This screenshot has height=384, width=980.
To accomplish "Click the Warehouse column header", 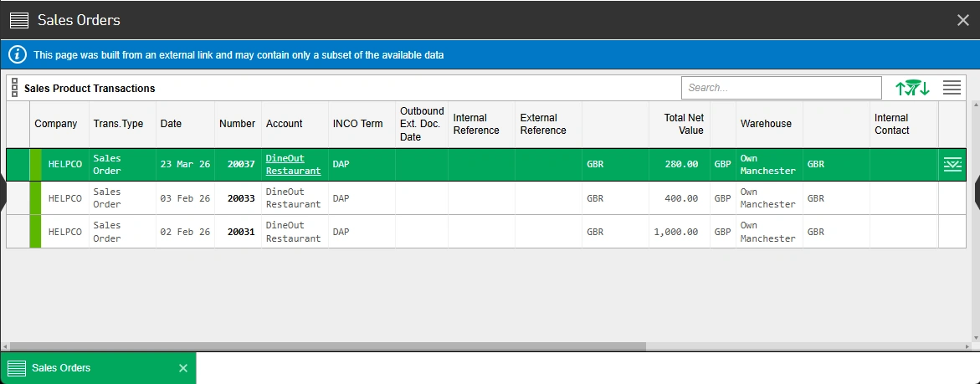I will [765, 124].
